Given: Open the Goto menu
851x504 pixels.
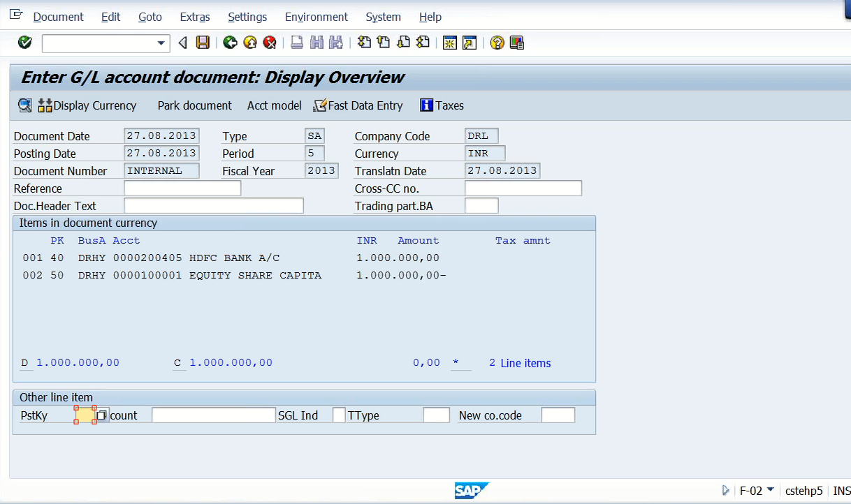Looking at the screenshot, I should tap(150, 17).
